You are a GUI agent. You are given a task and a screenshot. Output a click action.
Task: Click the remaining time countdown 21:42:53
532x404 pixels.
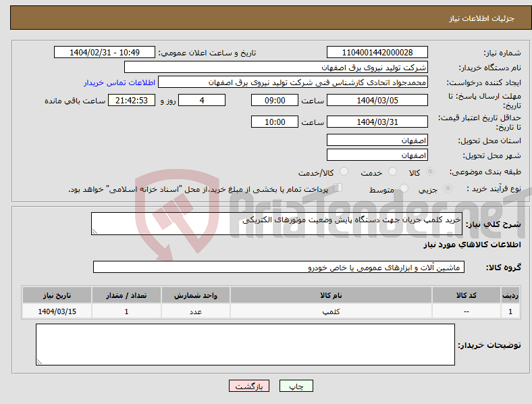pyautogui.click(x=132, y=100)
